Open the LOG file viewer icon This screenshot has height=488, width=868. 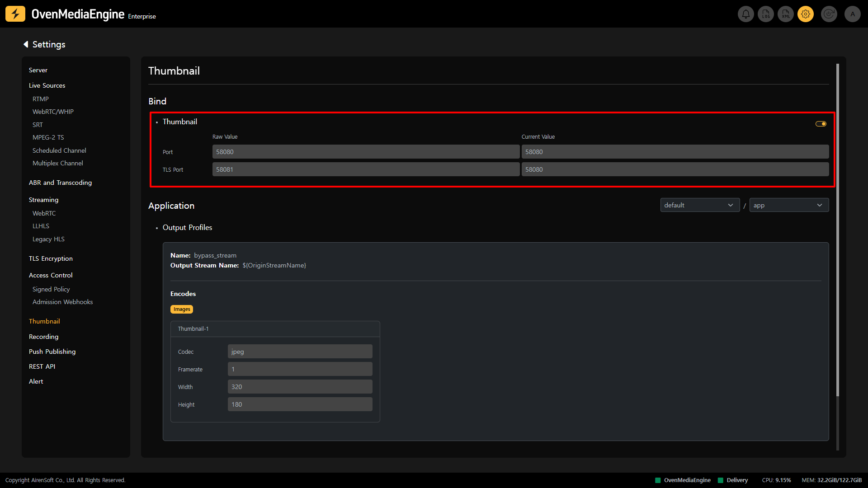(x=766, y=14)
